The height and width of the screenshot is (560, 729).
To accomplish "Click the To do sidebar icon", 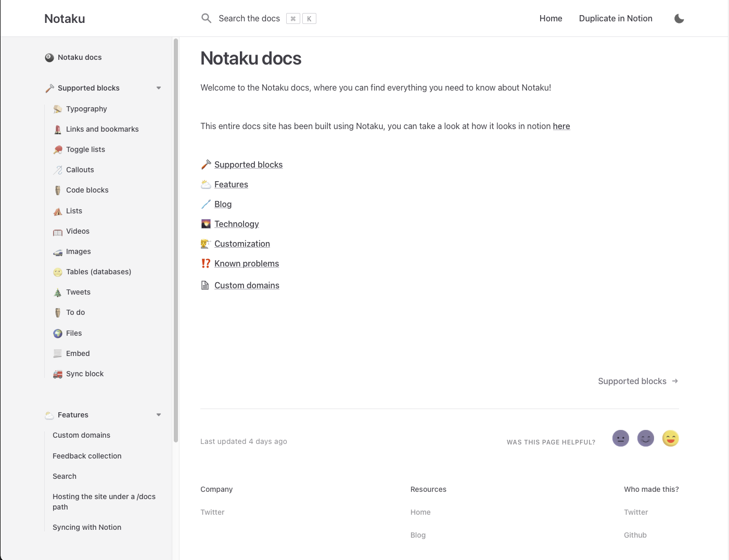I will 58,312.
